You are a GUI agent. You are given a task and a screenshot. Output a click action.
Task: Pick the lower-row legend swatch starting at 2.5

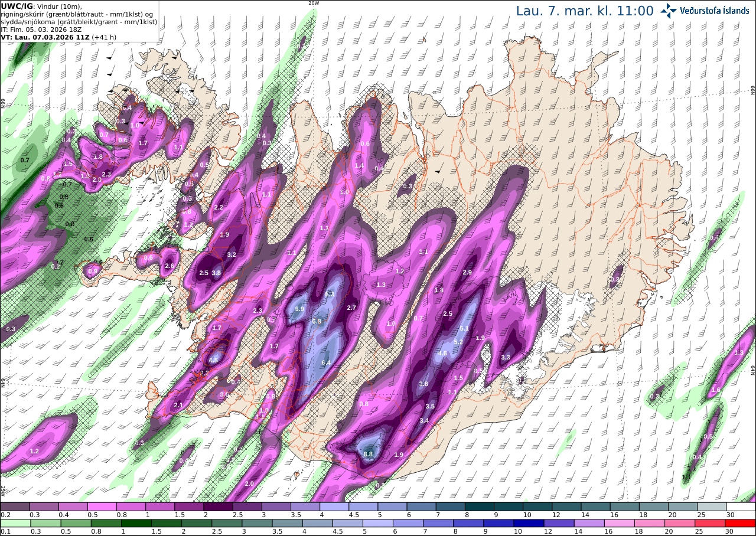[x=227, y=523]
